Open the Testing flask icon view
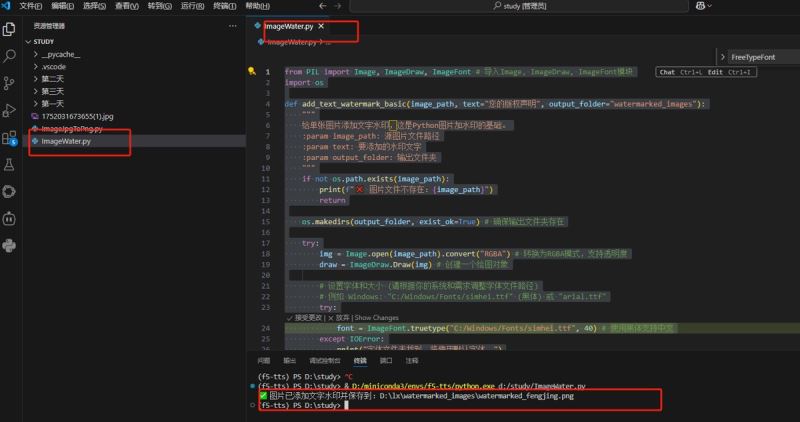This screenshot has width=800, height=422. tap(10, 163)
